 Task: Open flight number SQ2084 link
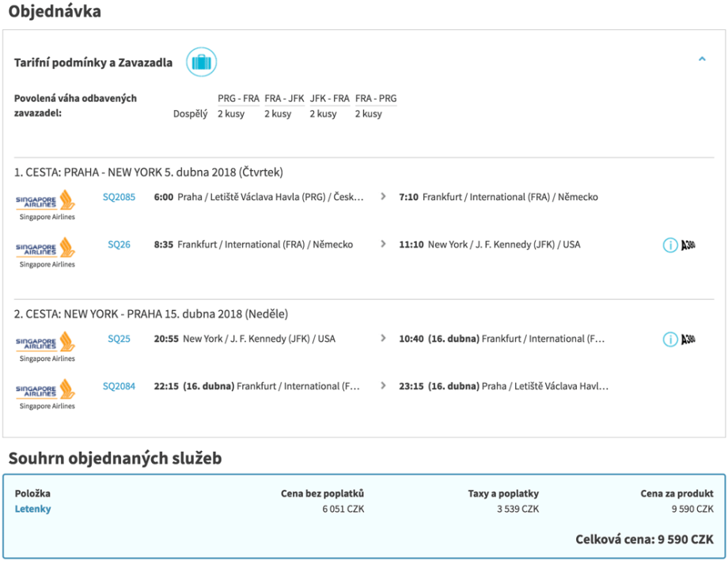119,386
